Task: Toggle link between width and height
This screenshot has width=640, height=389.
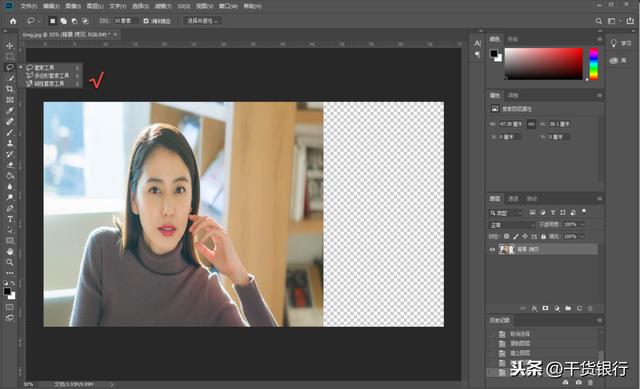Action: tap(531, 124)
